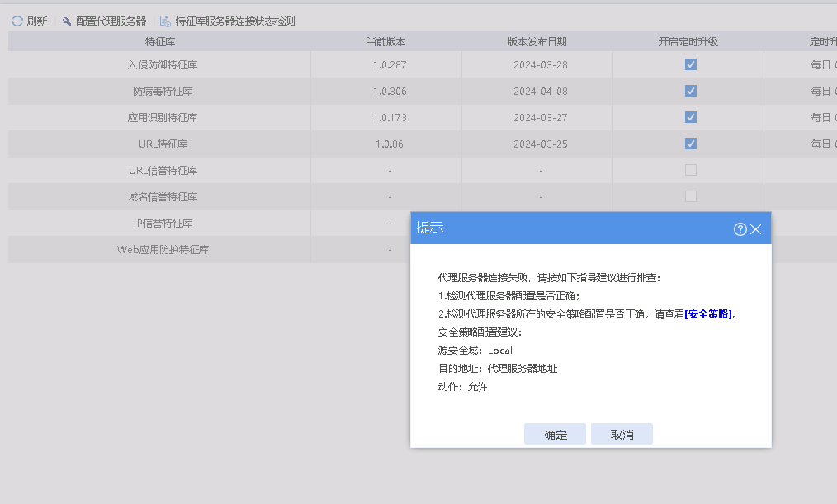Click version cell 1.0.86
Image resolution: width=837 pixels, height=504 pixels.
point(390,144)
